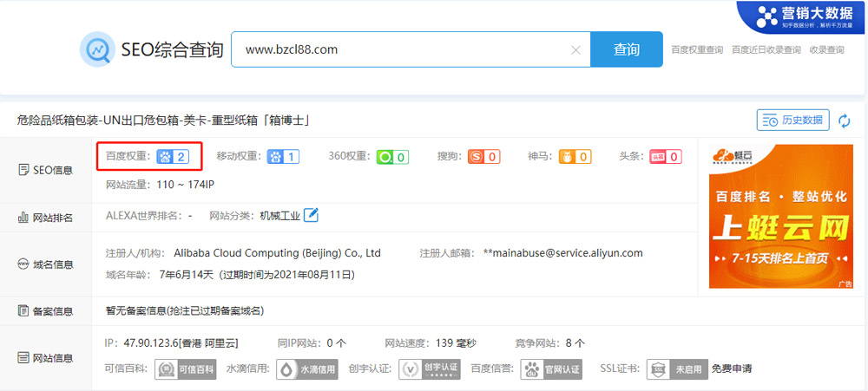This screenshot has height=391, width=868.
Task: Click the 查询 search button
Action: pos(626,49)
